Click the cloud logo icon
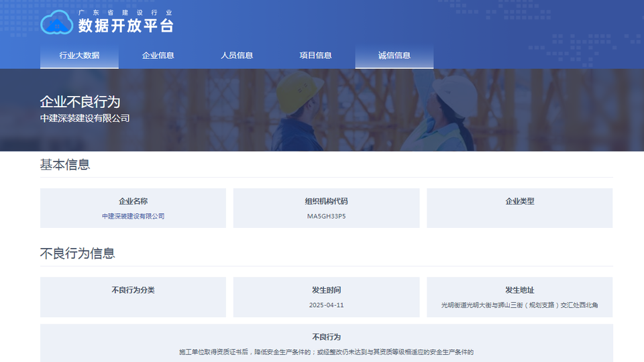 [x=56, y=23]
